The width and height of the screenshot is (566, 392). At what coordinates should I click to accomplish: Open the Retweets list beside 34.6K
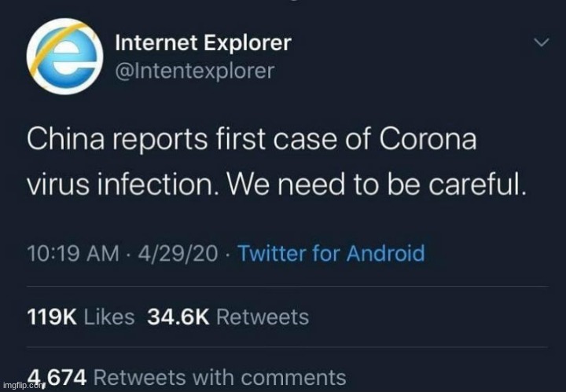(x=262, y=317)
